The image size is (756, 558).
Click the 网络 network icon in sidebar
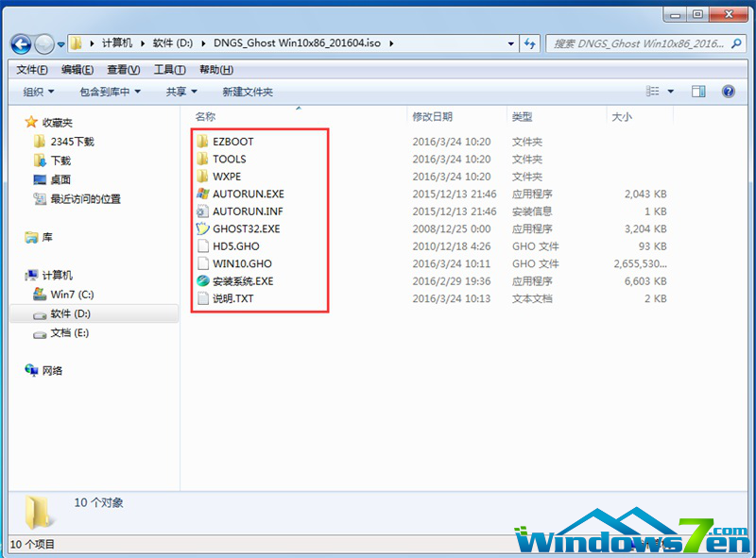[x=31, y=370]
